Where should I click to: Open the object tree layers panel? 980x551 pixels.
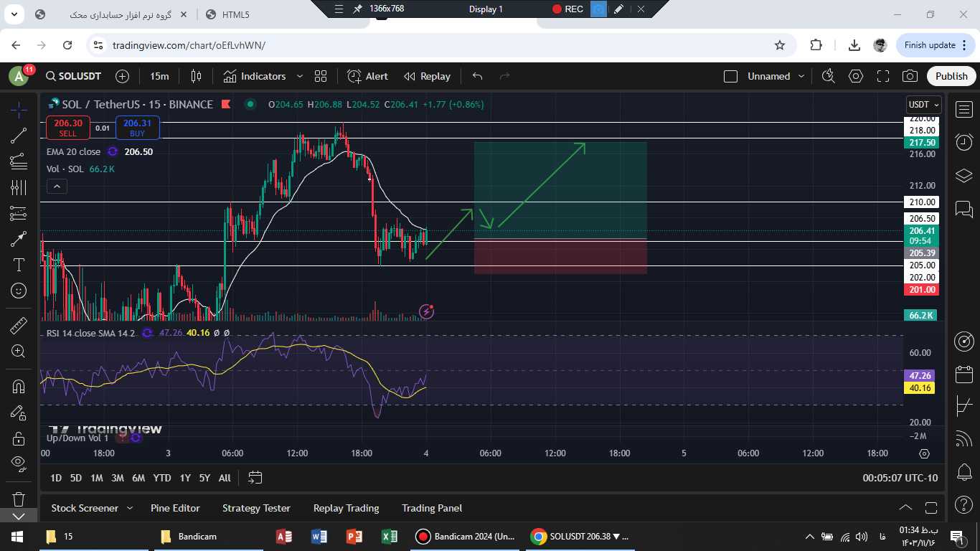coord(963,176)
